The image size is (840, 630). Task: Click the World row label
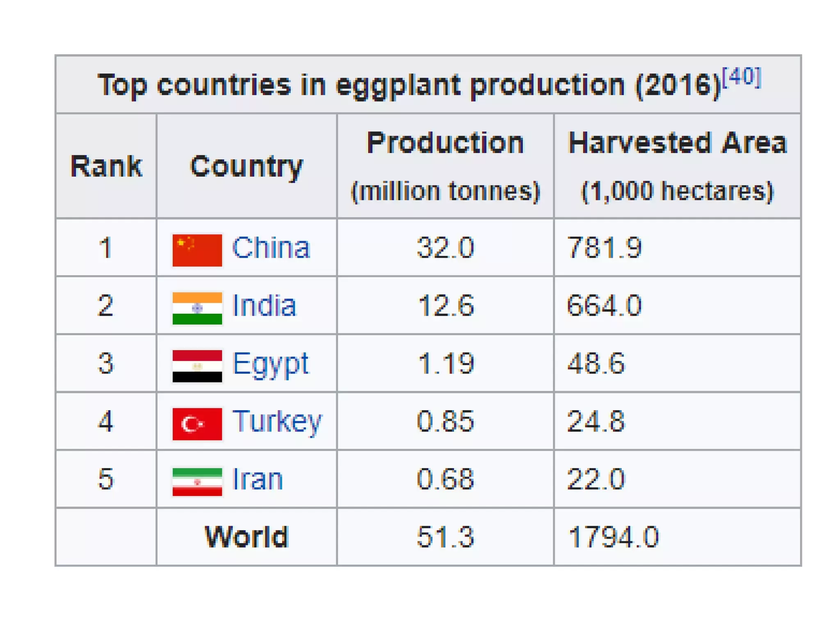tap(247, 537)
